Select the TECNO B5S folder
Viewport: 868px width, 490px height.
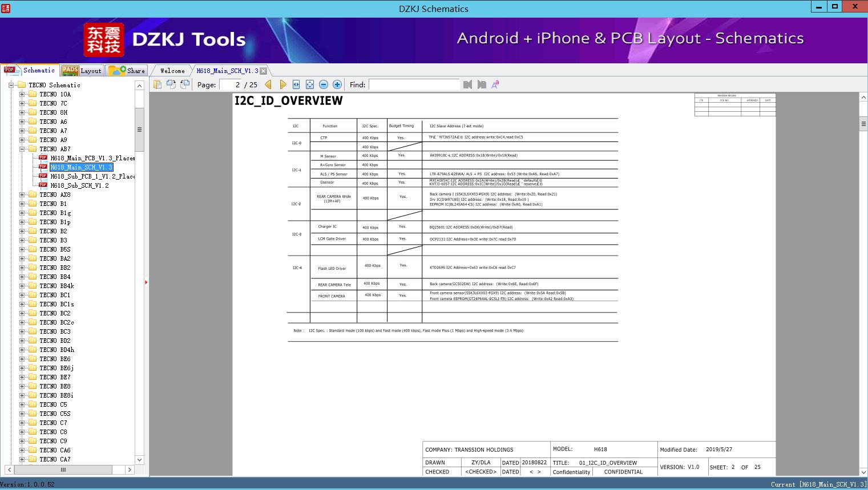point(55,249)
